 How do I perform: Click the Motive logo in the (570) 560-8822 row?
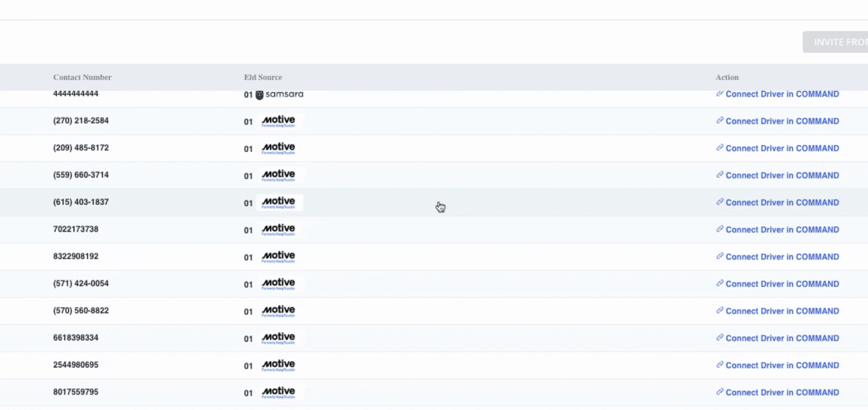279,311
